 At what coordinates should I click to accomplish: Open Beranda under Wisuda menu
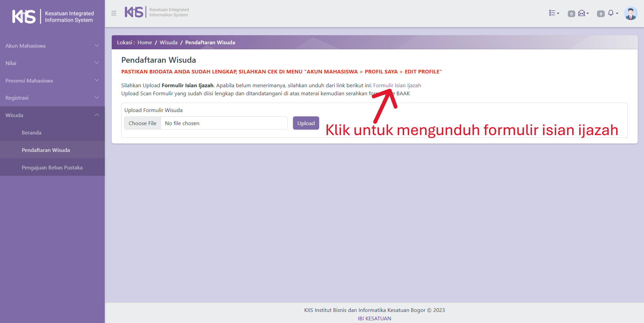32,133
